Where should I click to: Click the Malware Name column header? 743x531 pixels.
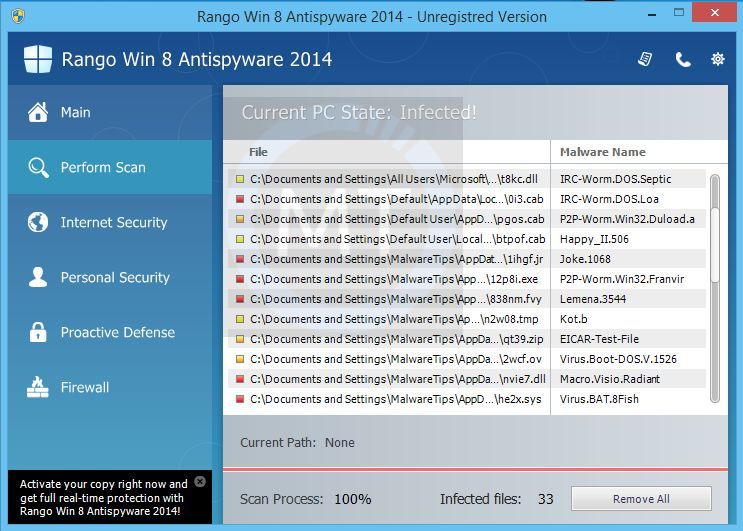603,152
